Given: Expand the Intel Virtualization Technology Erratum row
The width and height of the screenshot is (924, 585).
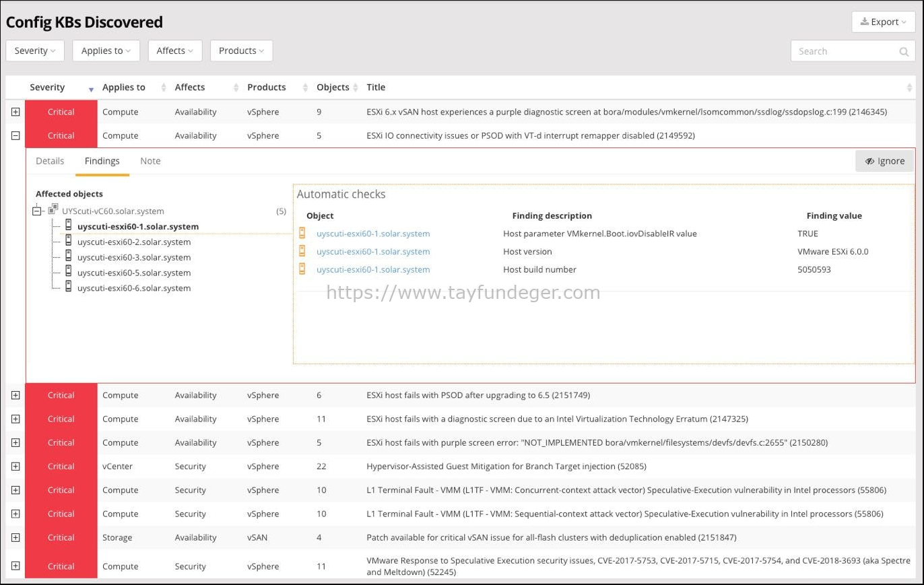Looking at the screenshot, I should pyautogui.click(x=15, y=419).
